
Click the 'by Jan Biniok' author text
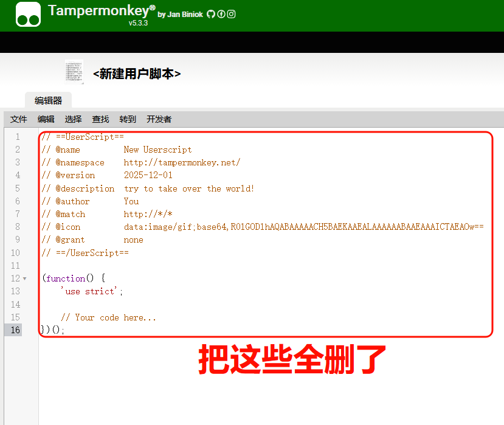(180, 15)
